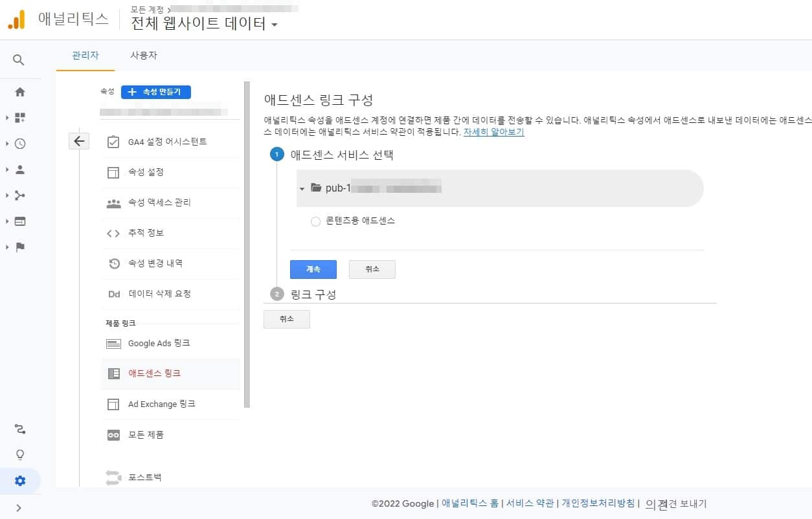Click 의견 보내기 in footer

click(676, 503)
